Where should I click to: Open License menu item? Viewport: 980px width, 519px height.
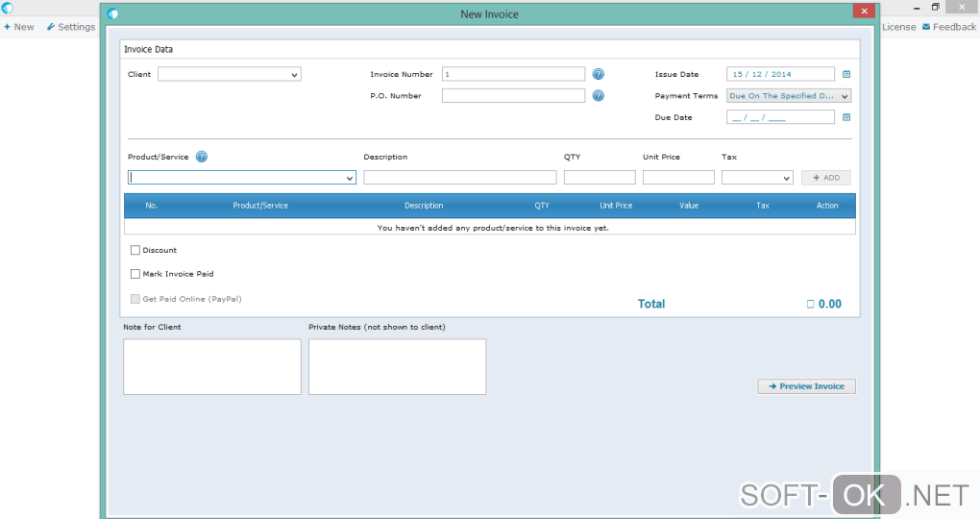point(898,27)
